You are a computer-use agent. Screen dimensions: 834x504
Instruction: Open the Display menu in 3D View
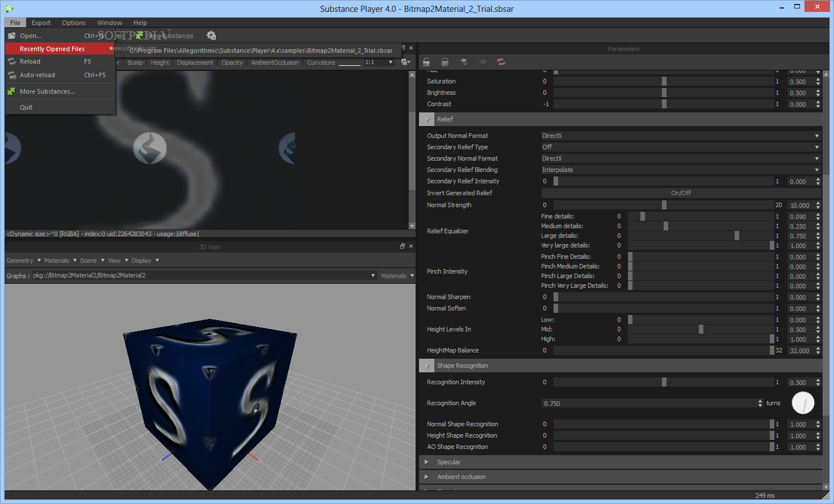coord(145,261)
